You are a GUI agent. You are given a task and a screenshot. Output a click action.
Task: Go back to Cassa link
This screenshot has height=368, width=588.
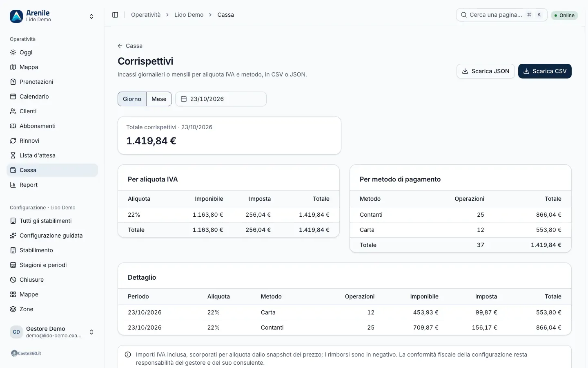[130, 46]
